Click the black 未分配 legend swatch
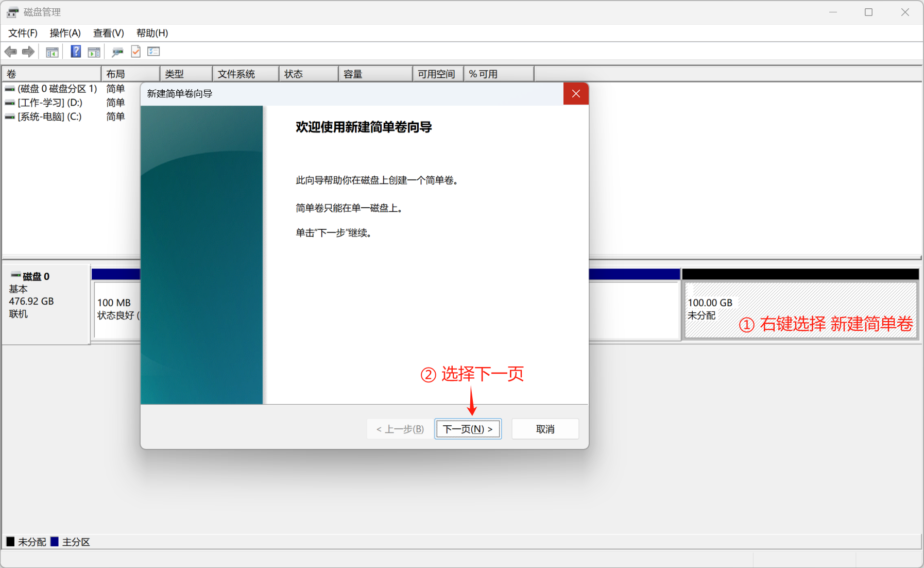This screenshot has height=568, width=924. 10,542
